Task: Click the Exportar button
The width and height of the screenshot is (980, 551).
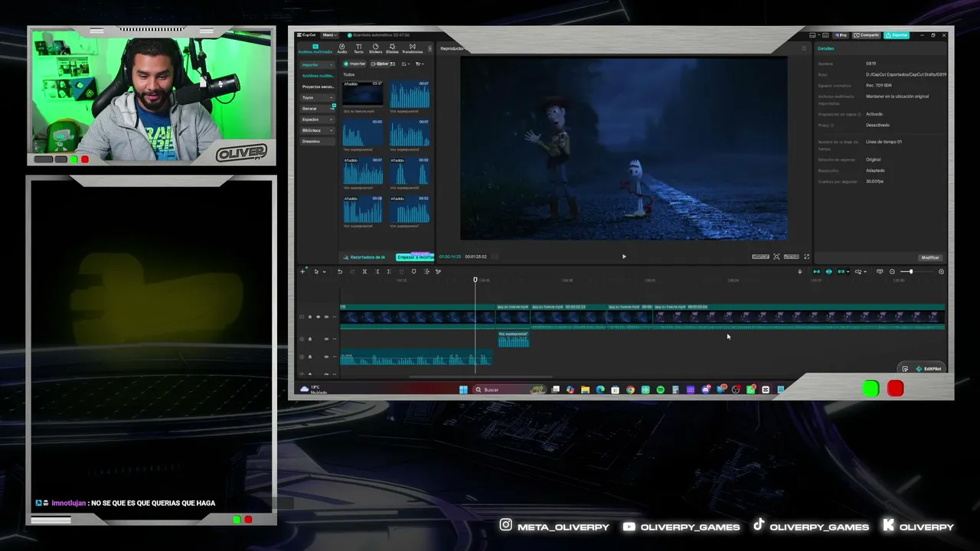Action: tap(897, 35)
